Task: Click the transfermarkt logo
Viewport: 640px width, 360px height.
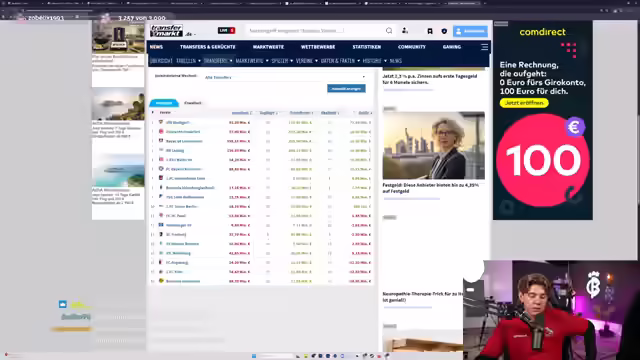Action: click(167, 31)
